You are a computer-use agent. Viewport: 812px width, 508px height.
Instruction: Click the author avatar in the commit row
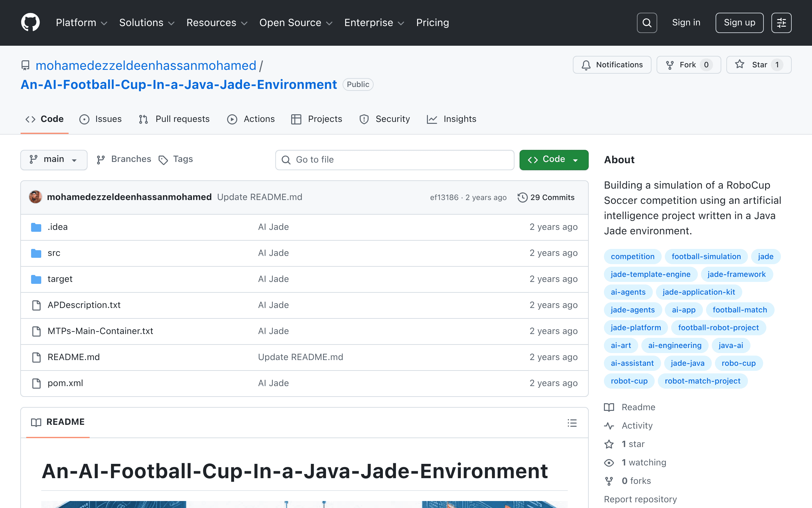coord(36,197)
